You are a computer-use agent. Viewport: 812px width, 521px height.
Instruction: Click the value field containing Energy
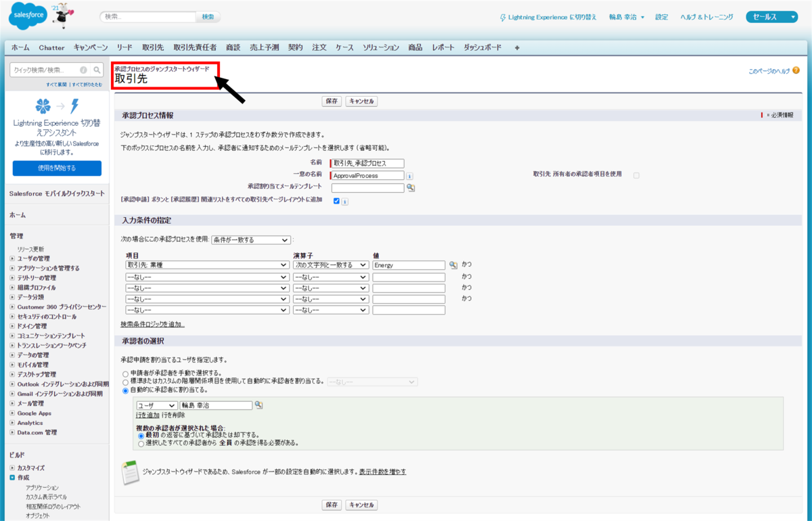[x=409, y=265]
